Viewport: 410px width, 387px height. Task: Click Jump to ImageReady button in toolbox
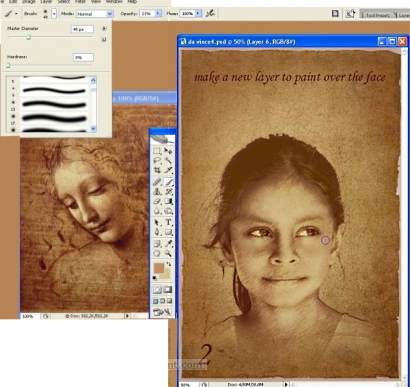pos(163,312)
